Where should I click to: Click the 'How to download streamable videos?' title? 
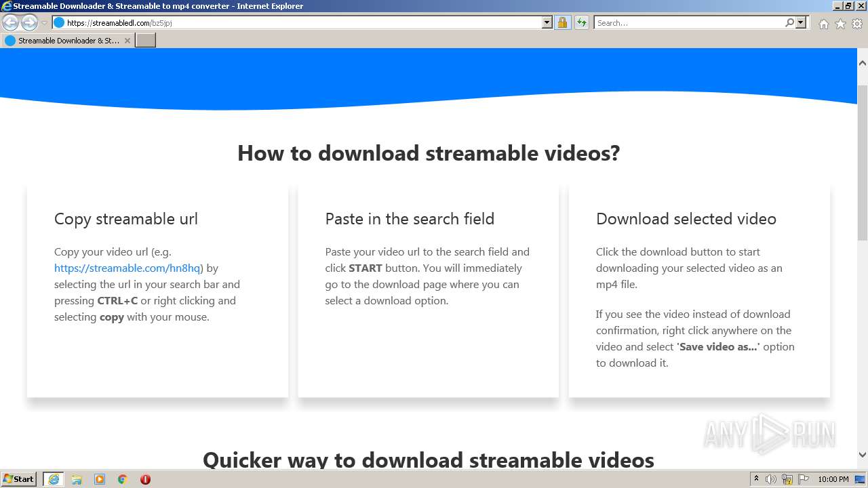(x=429, y=153)
